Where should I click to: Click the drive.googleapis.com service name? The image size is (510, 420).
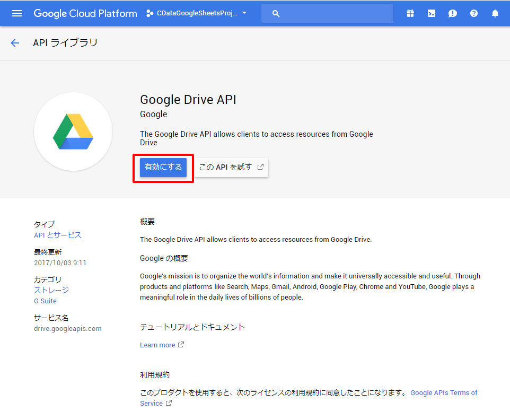(x=68, y=329)
